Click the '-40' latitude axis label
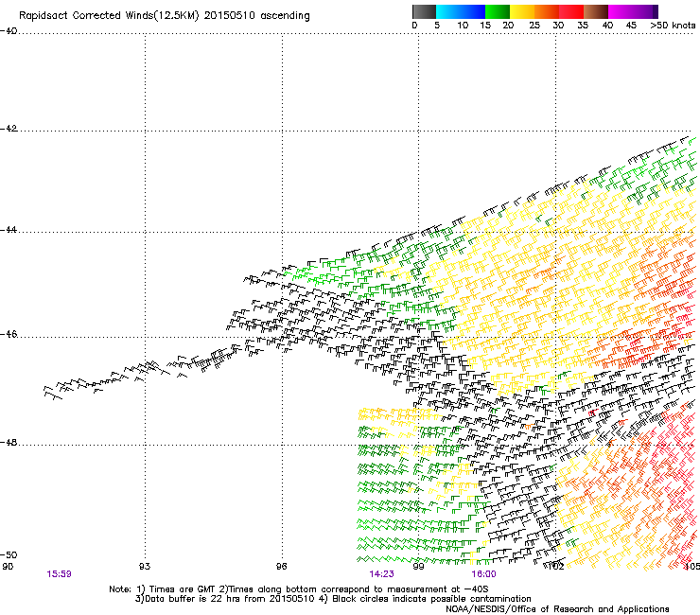The height and width of the screenshot is (615, 700). click(x=9, y=31)
